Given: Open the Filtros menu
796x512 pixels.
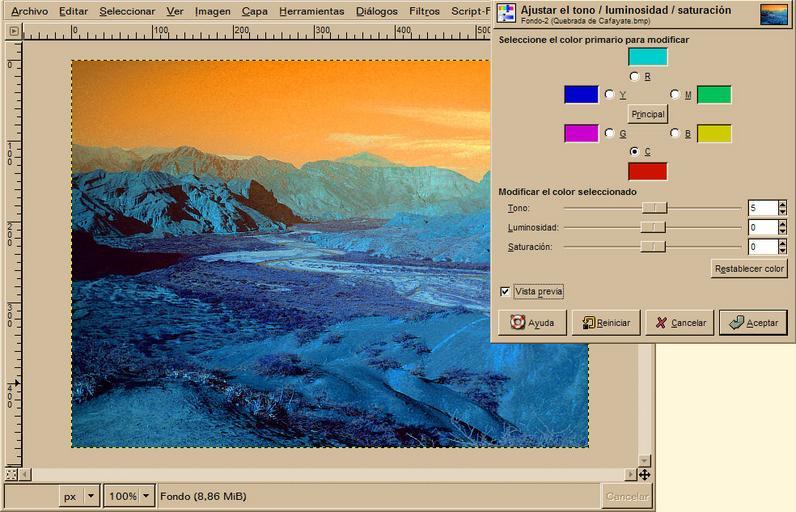Looking at the screenshot, I should click(424, 11).
